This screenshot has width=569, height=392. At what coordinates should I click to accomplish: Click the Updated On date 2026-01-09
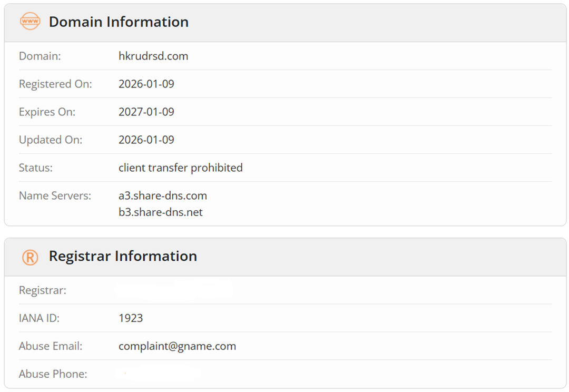[146, 140]
